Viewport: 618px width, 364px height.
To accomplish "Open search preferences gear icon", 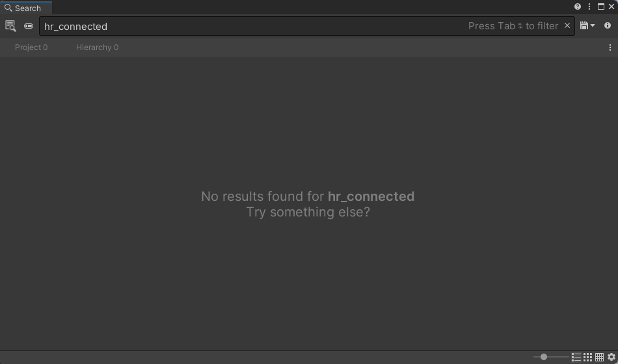I will pos(611,357).
